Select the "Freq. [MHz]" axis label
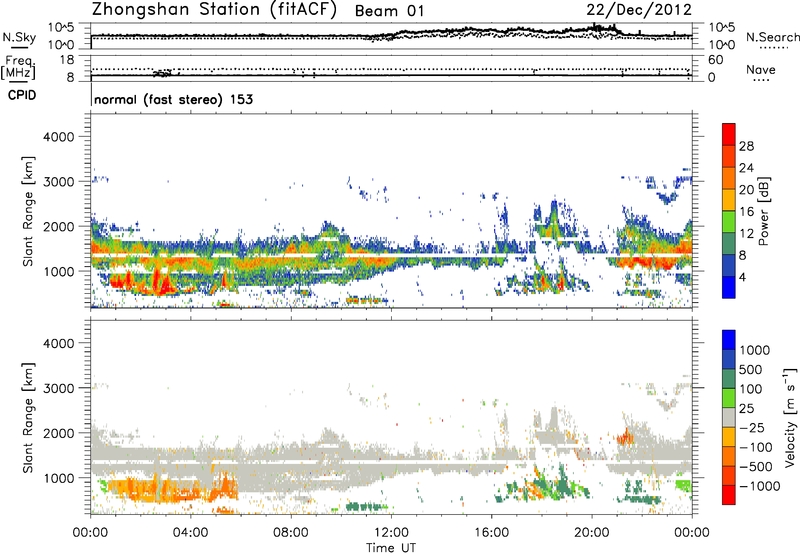 pos(18,67)
